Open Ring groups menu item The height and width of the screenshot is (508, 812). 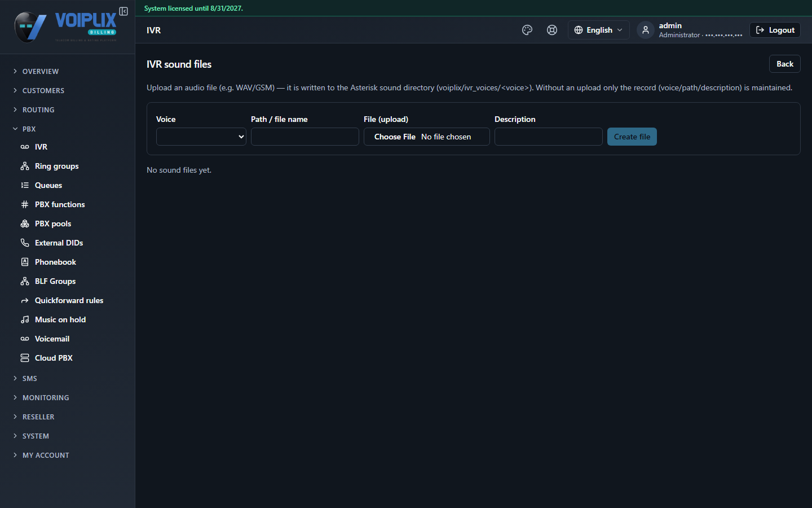pyautogui.click(x=71, y=166)
